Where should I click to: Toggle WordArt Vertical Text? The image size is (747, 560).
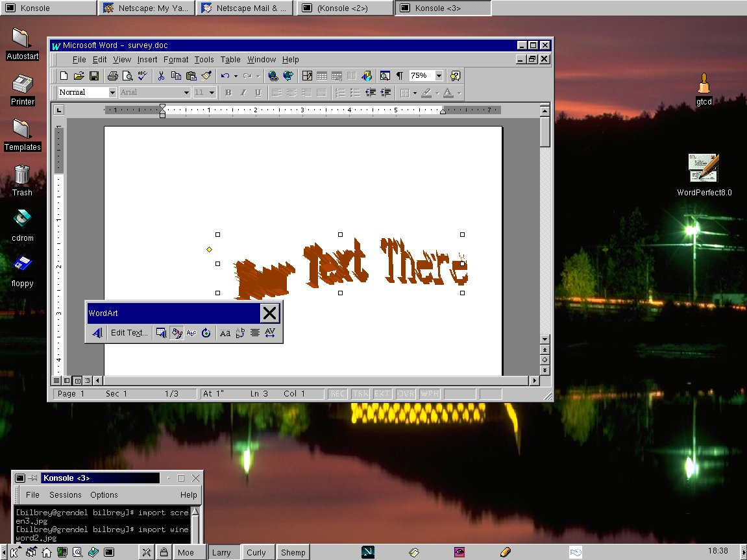[x=240, y=333]
